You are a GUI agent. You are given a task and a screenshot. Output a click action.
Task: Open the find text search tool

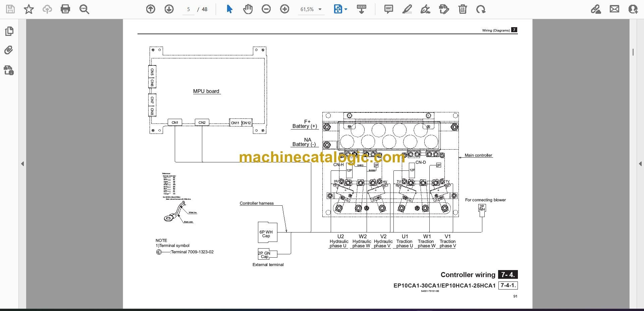pos(84,9)
